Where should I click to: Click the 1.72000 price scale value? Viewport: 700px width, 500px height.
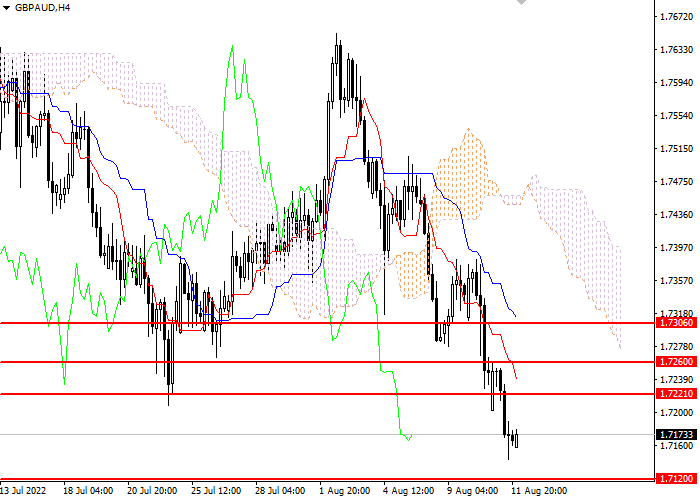click(677, 412)
